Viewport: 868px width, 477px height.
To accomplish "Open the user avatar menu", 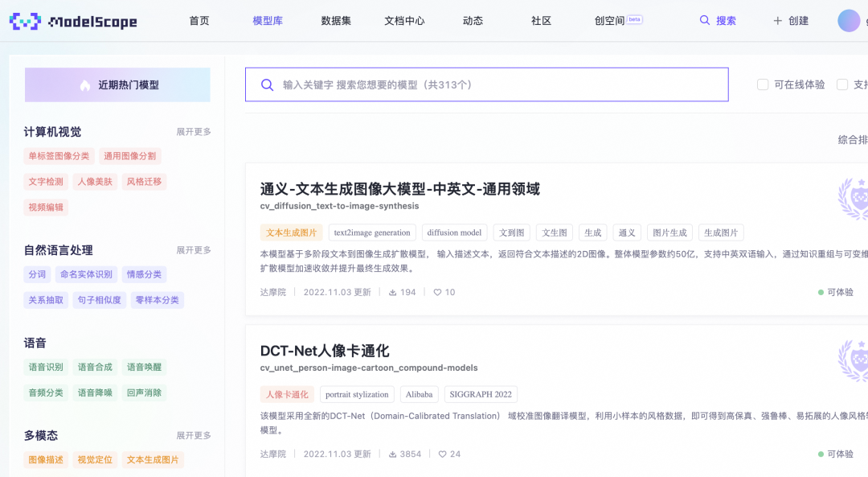I will click(x=849, y=20).
